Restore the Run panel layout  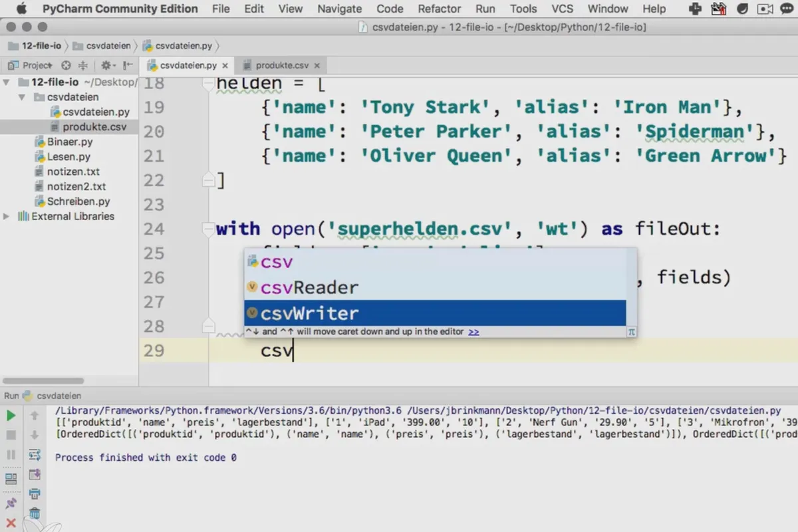tap(11, 479)
